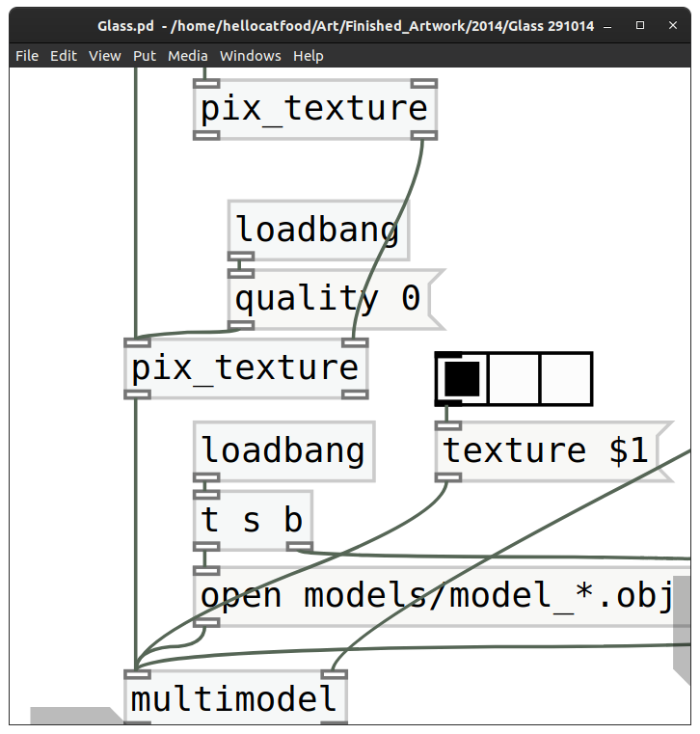Select the second radio cell
Image resolution: width=700 pixels, height=734 pixels.
click(514, 379)
